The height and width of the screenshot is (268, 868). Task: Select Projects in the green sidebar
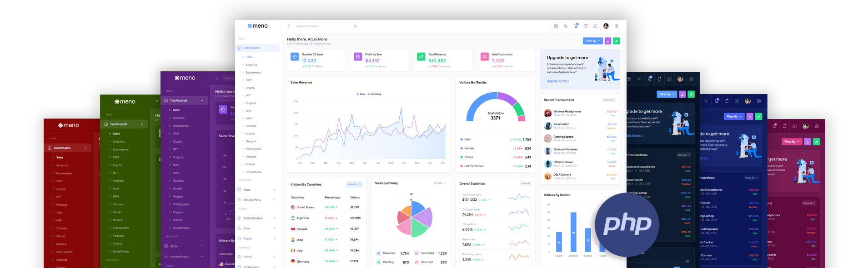(118, 181)
